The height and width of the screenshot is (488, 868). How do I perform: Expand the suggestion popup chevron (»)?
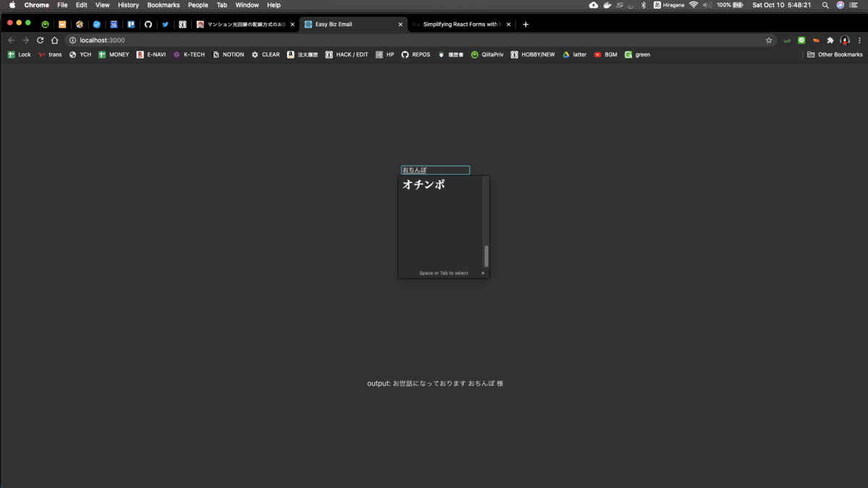pyautogui.click(x=482, y=273)
